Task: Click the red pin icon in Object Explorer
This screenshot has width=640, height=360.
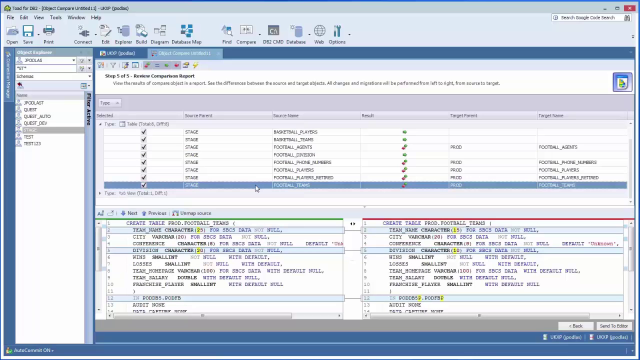Action: point(20,85)
